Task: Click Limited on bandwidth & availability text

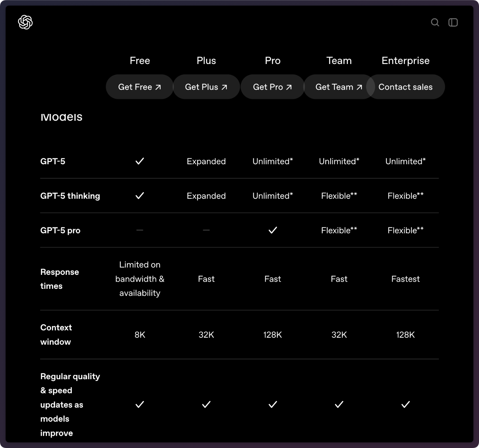Action: [x=140, y=279]
